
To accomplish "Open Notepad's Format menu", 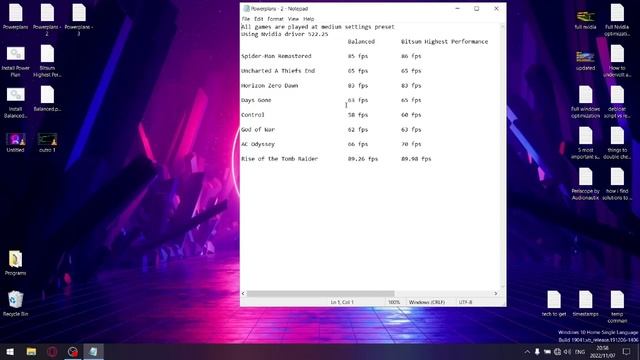I will [276, 19].
